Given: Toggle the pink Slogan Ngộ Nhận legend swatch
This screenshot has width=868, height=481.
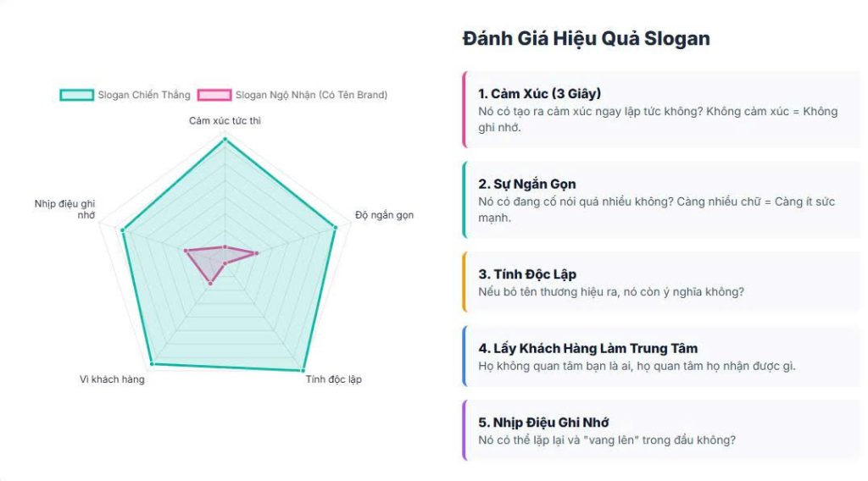Looking at the screenshot, I should [214, 95].
